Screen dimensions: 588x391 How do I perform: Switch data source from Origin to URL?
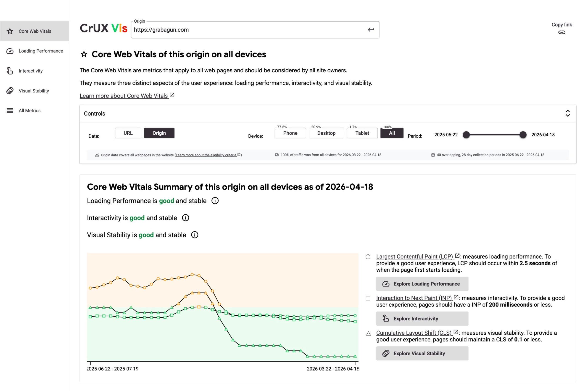pyautogui.click(x=128, y=133)
